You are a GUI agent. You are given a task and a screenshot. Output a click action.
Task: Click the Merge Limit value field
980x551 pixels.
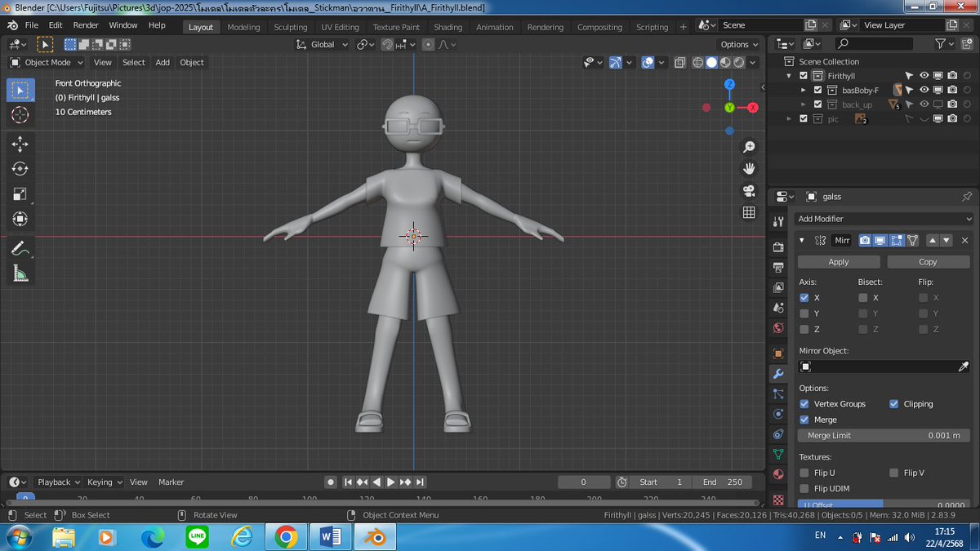(x=884, y=435)
